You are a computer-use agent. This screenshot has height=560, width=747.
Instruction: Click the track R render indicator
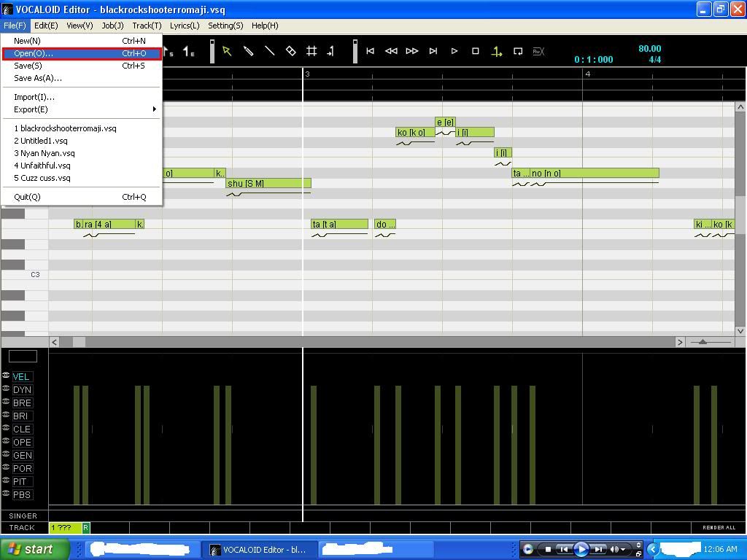tap(86, 528)
